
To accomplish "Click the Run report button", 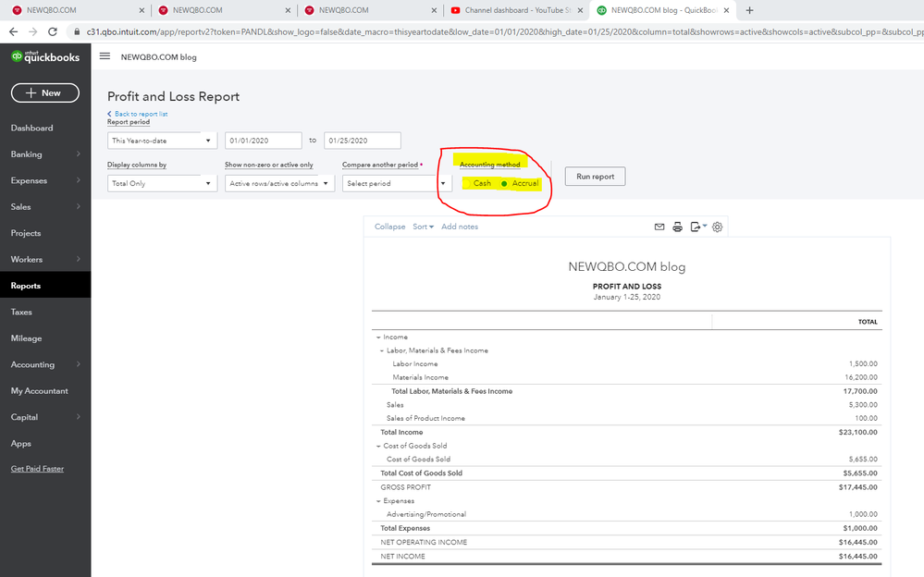I will click(595, 177).
